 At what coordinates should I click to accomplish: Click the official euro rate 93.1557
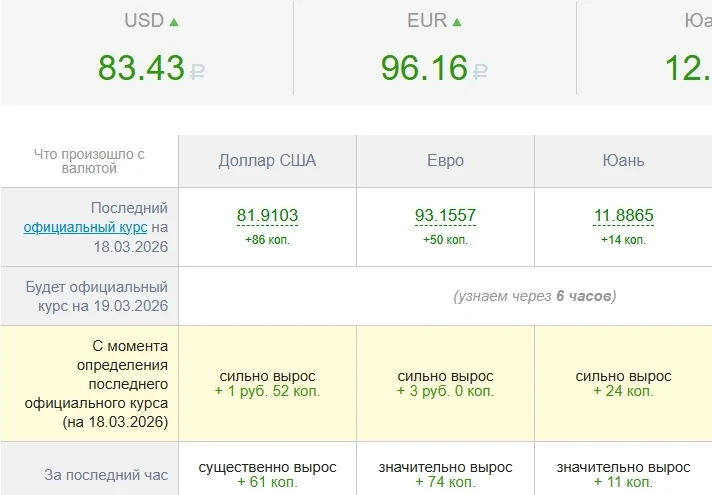pos(445,215)
